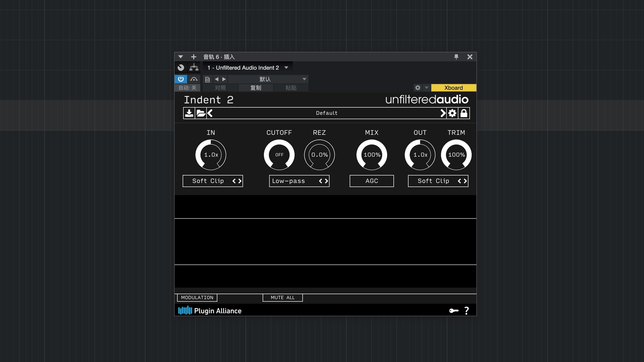Open the MODULATION panel
Viewport: 644px width, 362px height.
tap(197, 298)
